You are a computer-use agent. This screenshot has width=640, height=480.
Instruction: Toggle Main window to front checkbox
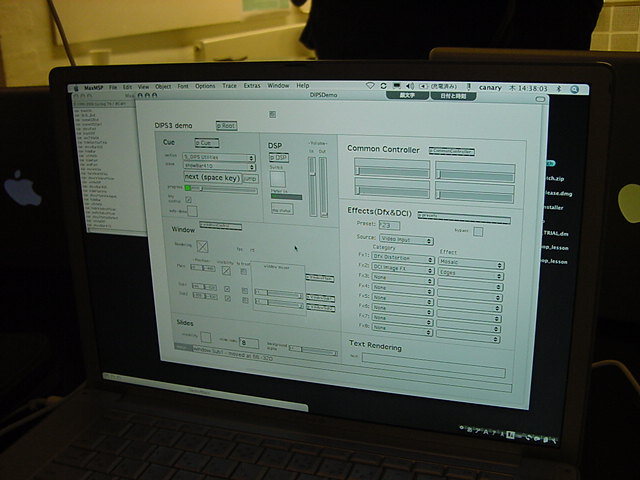[244, 271]
